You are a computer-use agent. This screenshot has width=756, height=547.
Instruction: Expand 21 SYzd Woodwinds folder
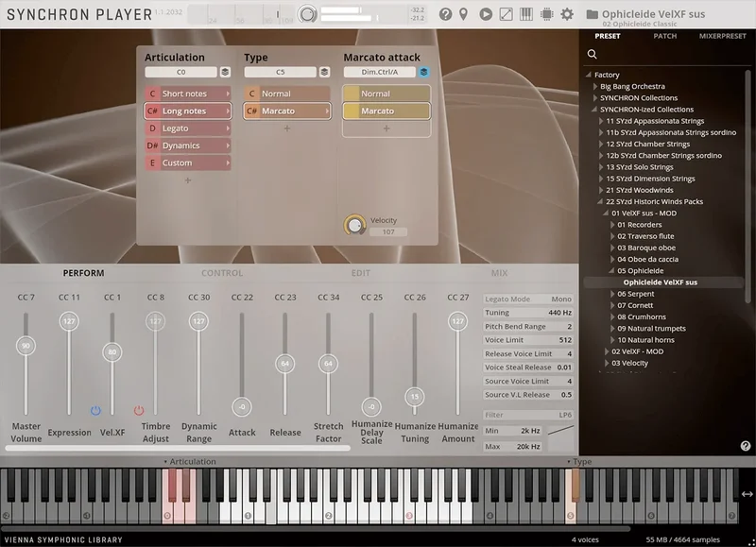point(601,190)
